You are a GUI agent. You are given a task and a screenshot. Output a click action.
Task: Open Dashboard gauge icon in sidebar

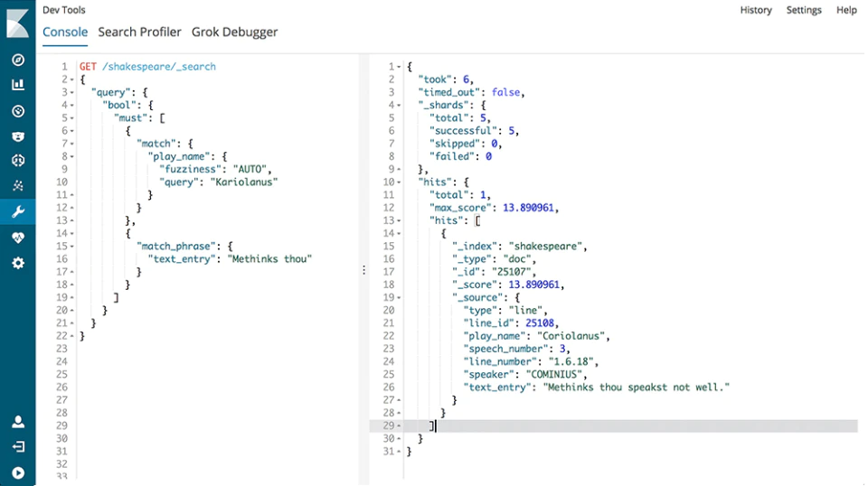18,111
